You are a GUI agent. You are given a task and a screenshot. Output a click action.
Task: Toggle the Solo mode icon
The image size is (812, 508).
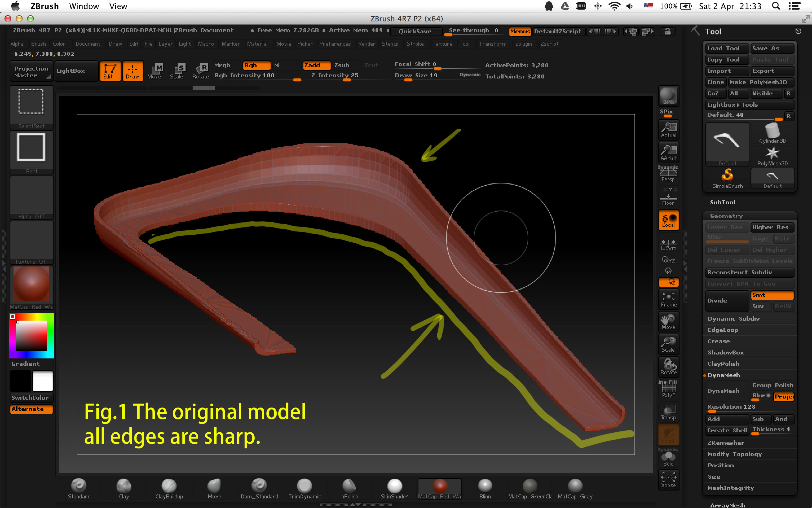click(x=668, y=457)
